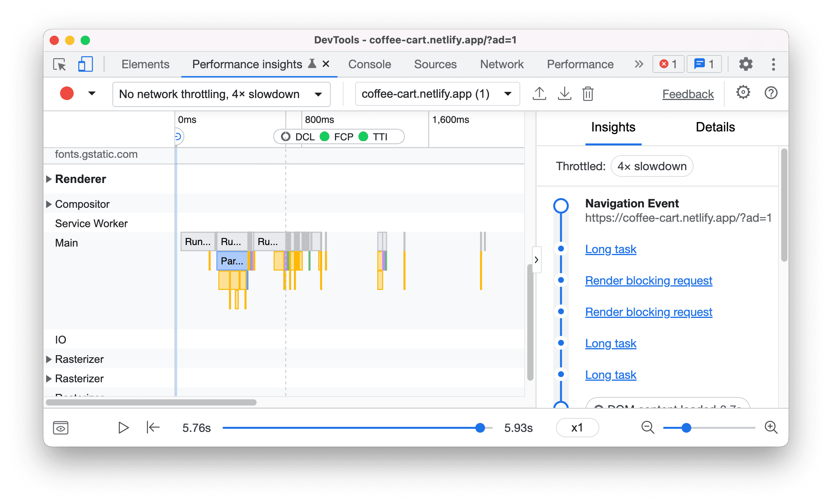Screen dimensions: 832x504
Task: Click the Long task insight link
Action: pos(611,249)
